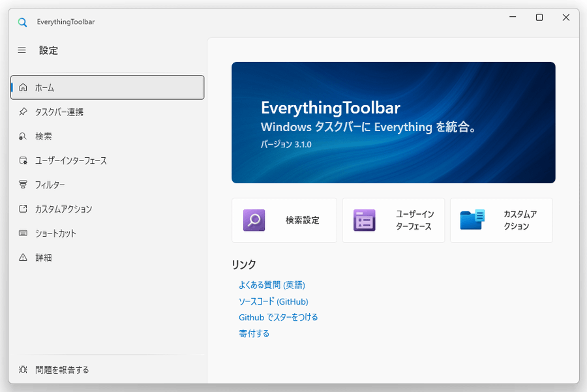
Task: Click the search icon beside 検索
Action: [x=23, y=136]
